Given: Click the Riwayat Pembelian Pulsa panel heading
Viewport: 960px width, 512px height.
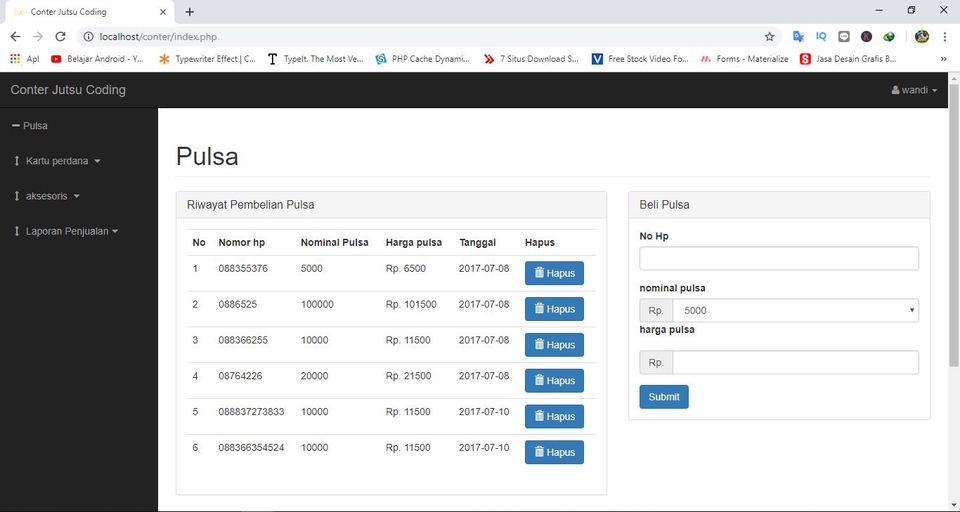Looking at the screenshot, I should point(250,205).
